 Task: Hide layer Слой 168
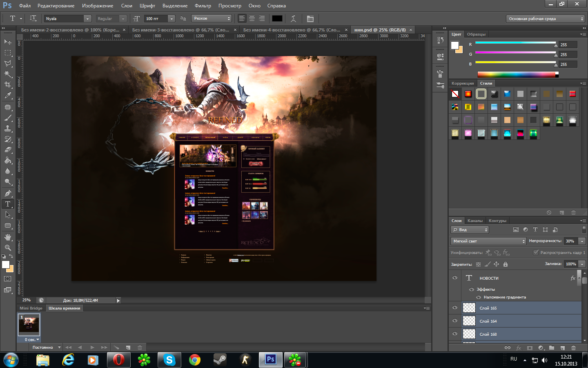pos(455,334)
